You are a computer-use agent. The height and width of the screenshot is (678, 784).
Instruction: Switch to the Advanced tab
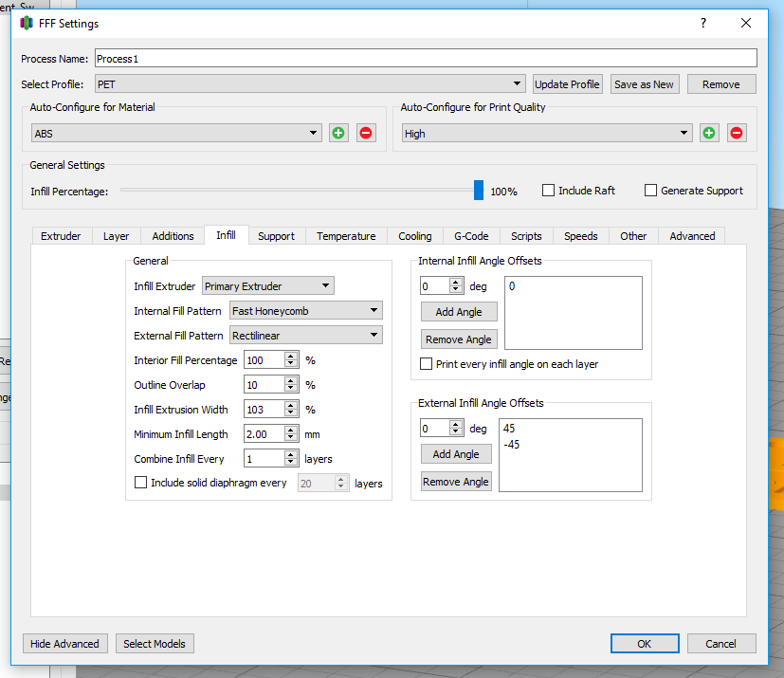(692, 236)
